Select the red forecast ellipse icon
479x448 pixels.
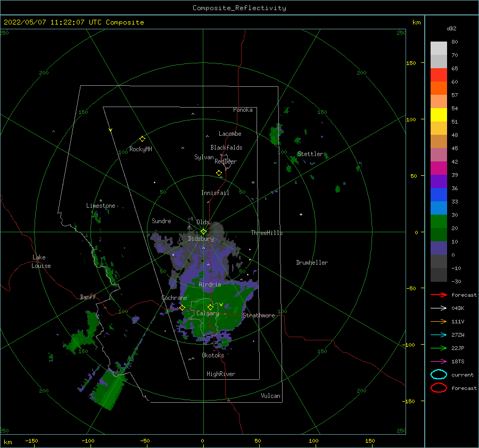(x=439, y=388)
